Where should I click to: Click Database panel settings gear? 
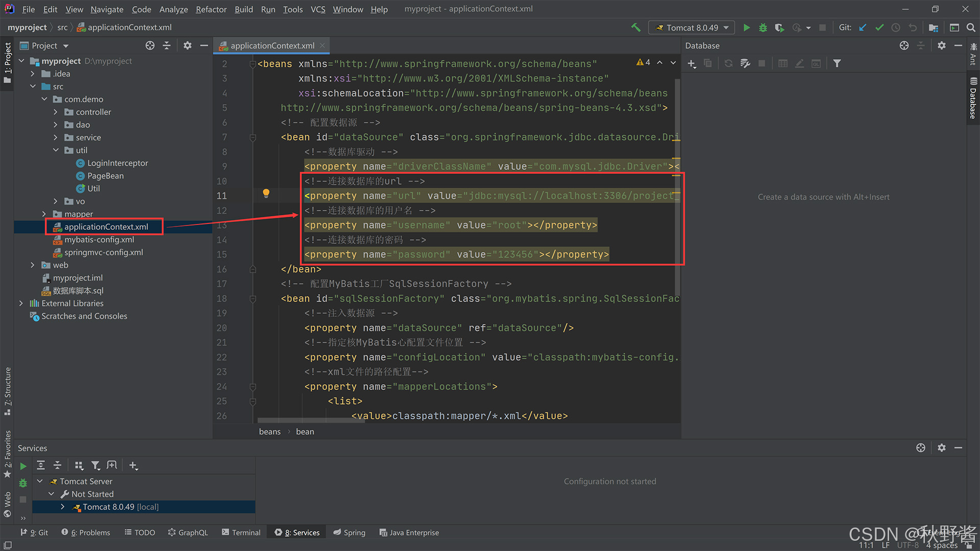click(x=942, y=45)
